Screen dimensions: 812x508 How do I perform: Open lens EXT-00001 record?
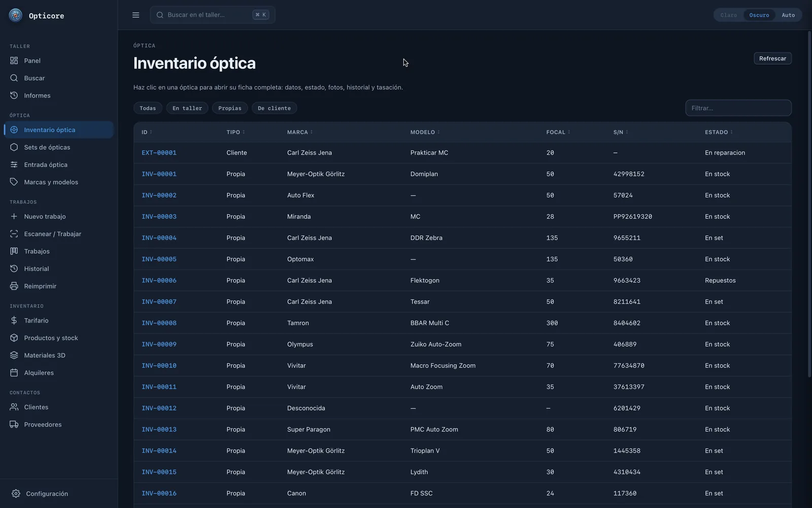point(159,153)
